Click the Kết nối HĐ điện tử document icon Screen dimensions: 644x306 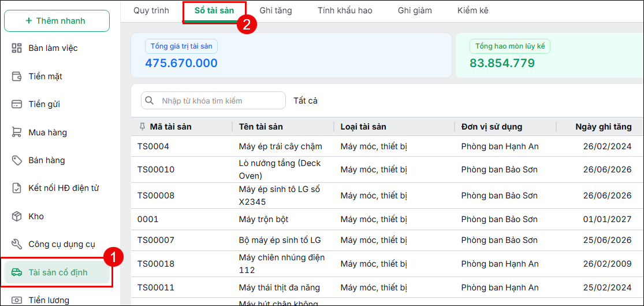(16, 188)
